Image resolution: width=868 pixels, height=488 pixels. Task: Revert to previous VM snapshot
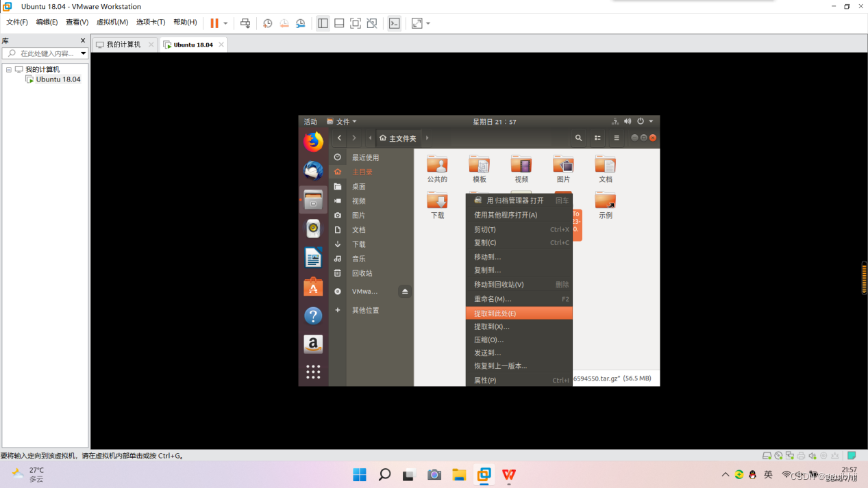[x=284, y=23]
